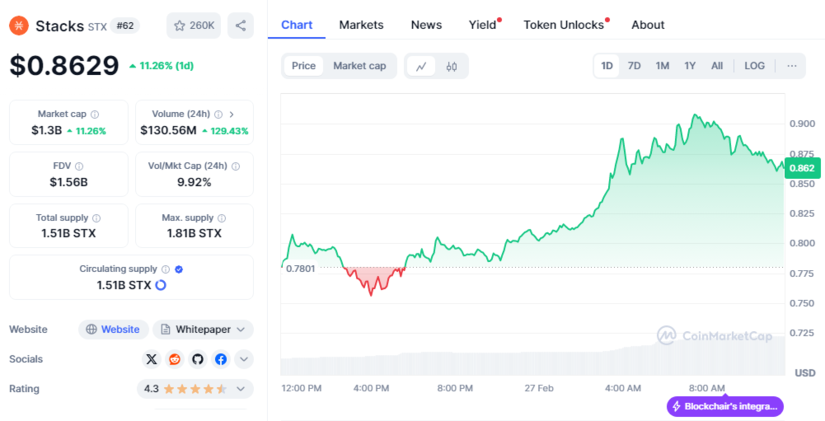Expand more socials chevron
Screen dimensions: 825x421
244,359
